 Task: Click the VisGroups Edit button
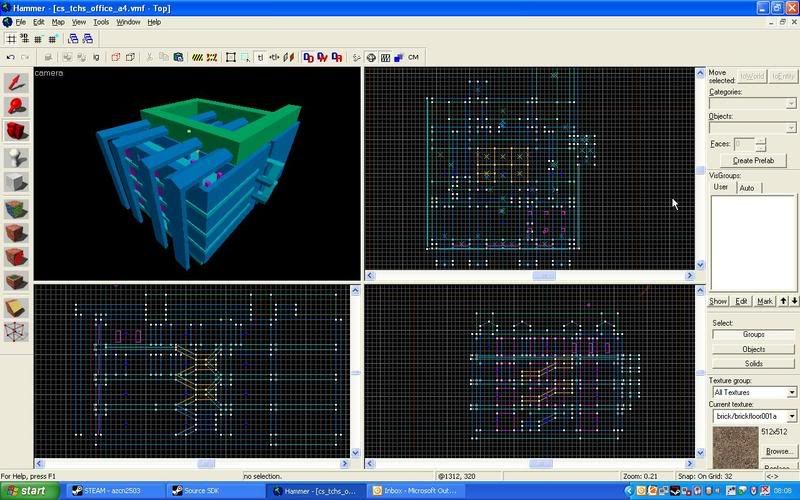[x=741, y=301]
